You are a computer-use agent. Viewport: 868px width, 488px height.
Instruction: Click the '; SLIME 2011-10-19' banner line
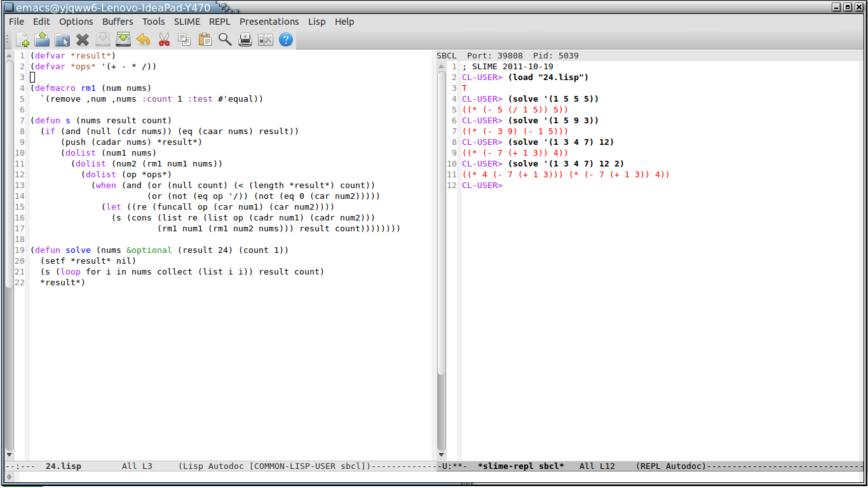point(508,67)
